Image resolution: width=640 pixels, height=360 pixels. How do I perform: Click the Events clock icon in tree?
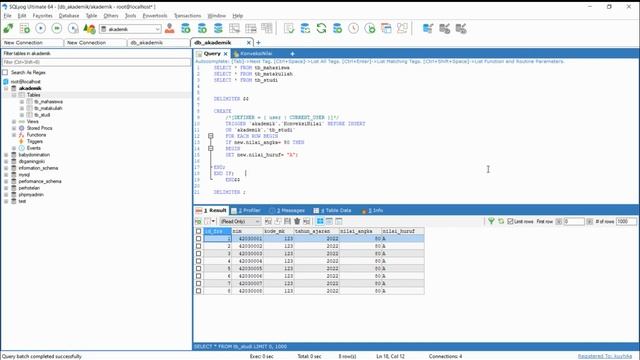click(22, 148)
